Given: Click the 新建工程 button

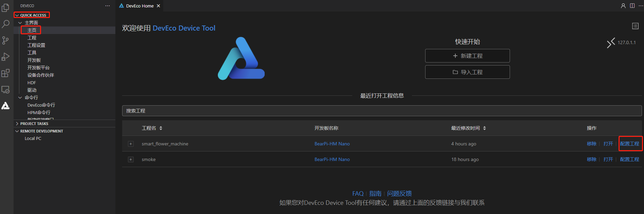Looking at the screenshot, I should click(468, 56).
